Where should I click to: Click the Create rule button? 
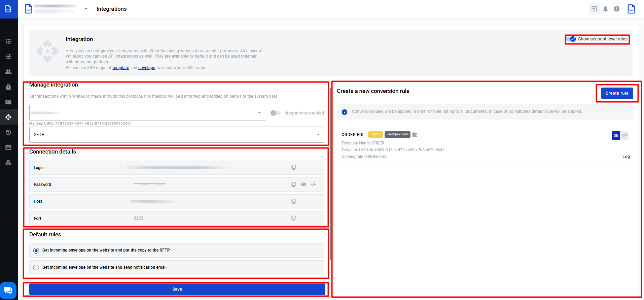pos(617,93)
